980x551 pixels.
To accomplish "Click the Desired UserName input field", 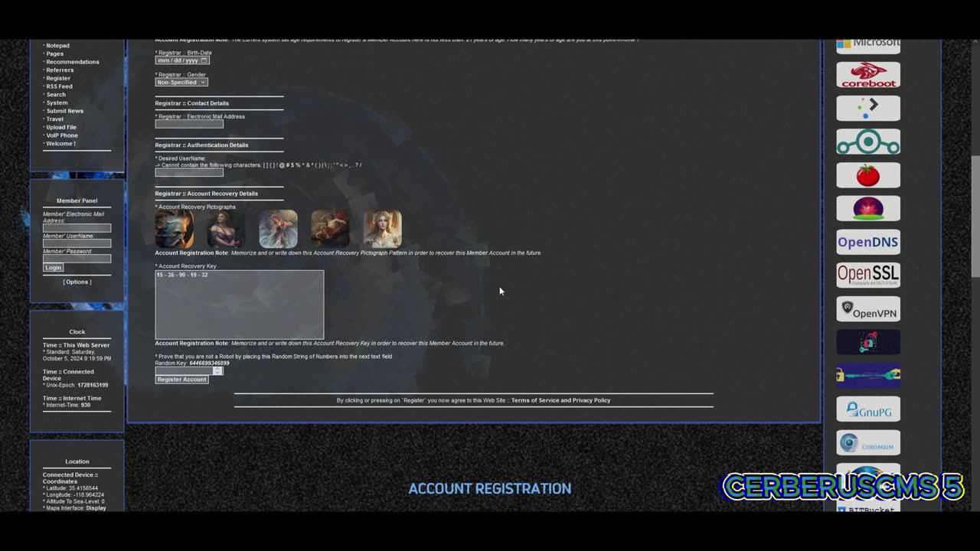I will 189,172.
